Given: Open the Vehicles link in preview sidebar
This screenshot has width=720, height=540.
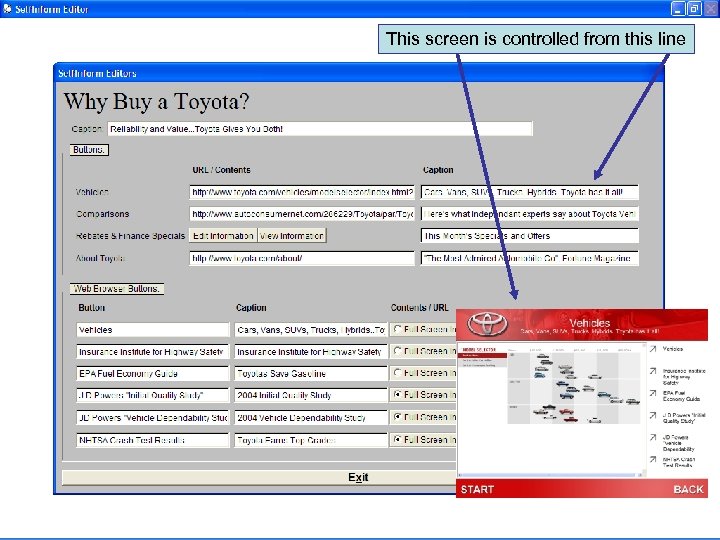Looking at the screenshot, I should [x=673, y=349].
